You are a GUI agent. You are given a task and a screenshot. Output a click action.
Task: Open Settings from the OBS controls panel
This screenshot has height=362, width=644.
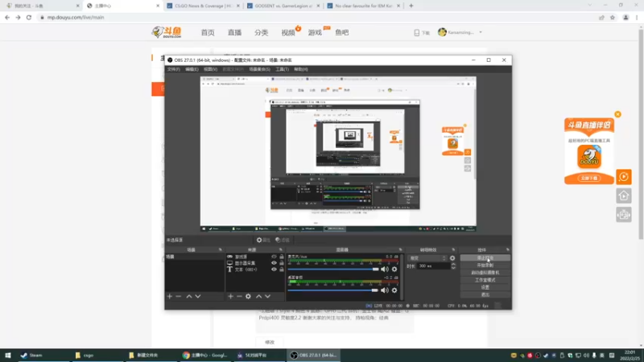485,287
